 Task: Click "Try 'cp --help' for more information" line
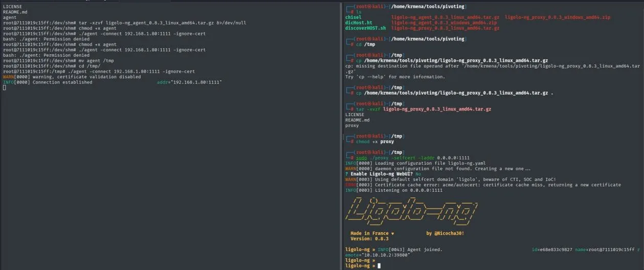pos(395,77)
